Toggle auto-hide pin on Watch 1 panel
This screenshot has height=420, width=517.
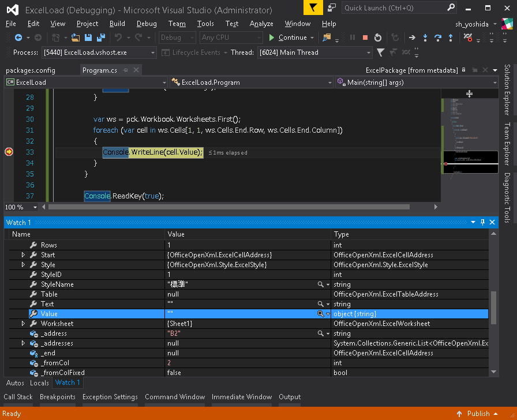[x=482, y=222]
